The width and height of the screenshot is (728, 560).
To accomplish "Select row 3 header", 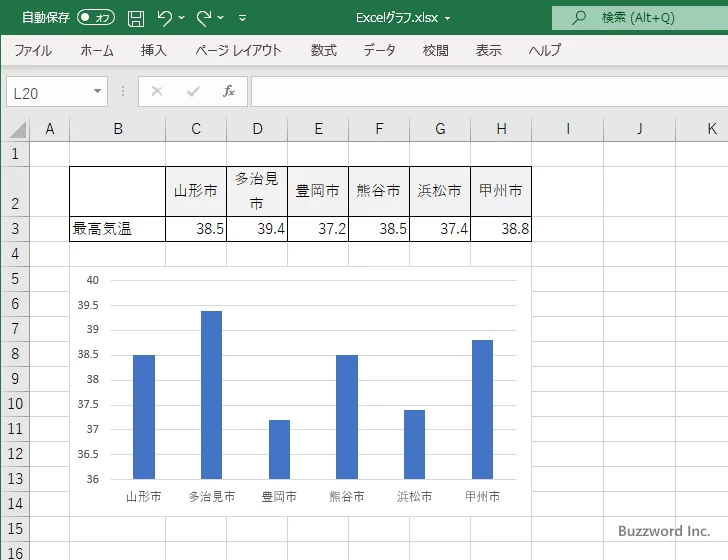I will 15,229.
